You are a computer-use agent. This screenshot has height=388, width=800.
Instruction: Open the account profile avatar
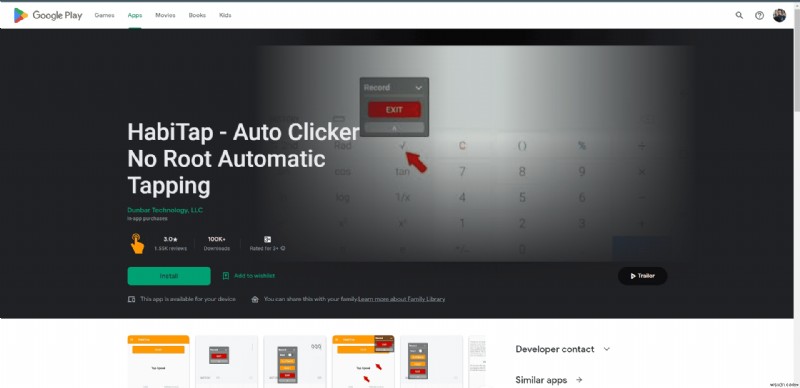(779, 15)
